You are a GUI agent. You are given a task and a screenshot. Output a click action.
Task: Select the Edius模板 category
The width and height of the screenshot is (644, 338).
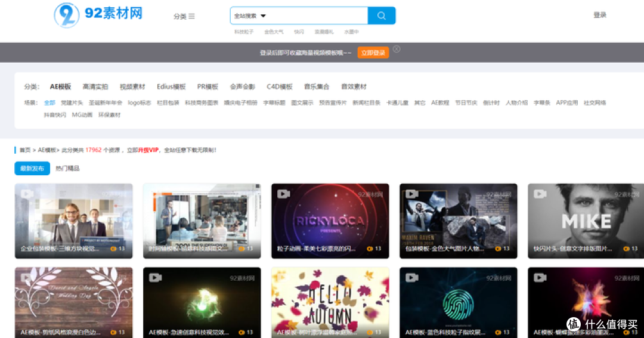(x=171, y=86)
